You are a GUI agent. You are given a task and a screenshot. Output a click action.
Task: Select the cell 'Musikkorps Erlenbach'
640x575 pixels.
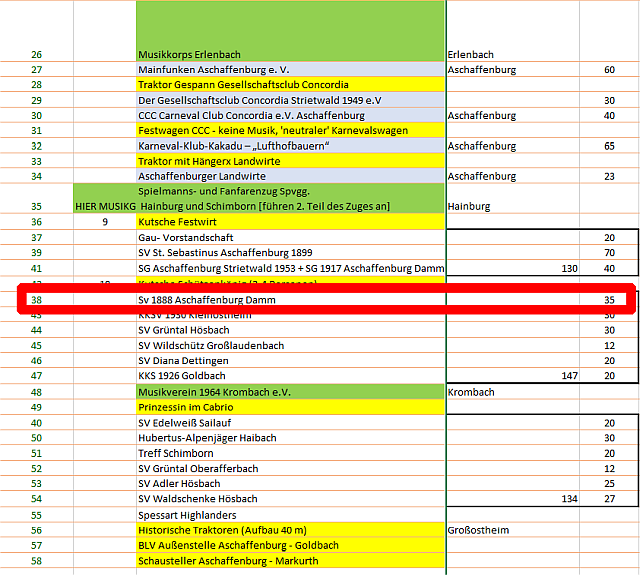[x=290, y=31]
